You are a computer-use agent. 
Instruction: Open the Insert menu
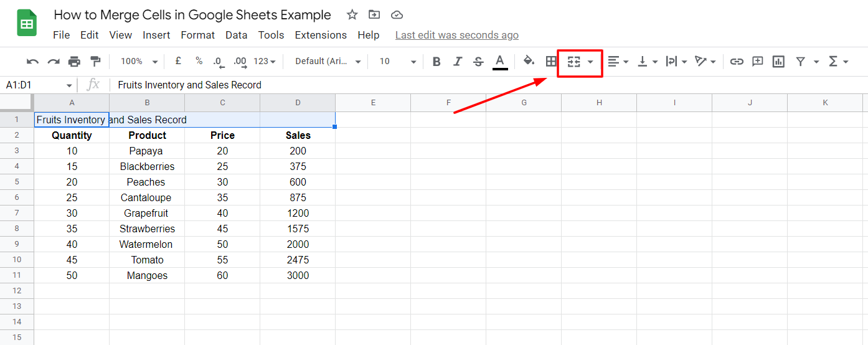point(157,35)
